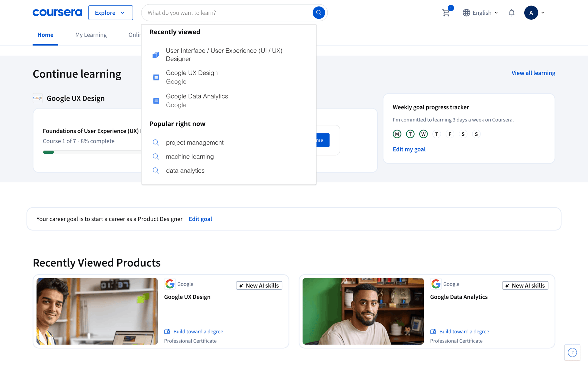Switch to the My Learning tab
Screen dimensions: 588x368
pos(91,35)
